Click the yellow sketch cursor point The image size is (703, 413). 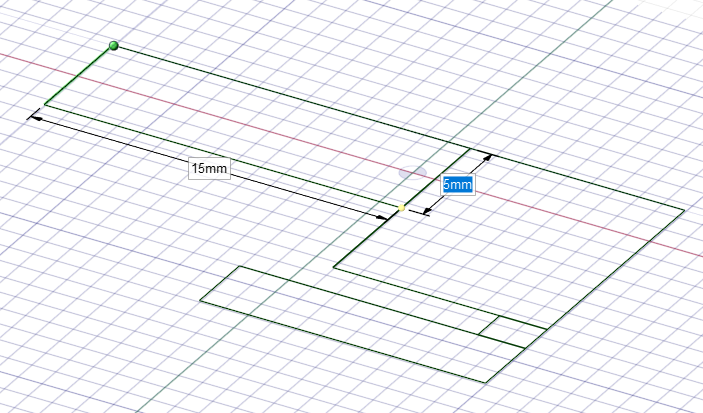[401, 208]
